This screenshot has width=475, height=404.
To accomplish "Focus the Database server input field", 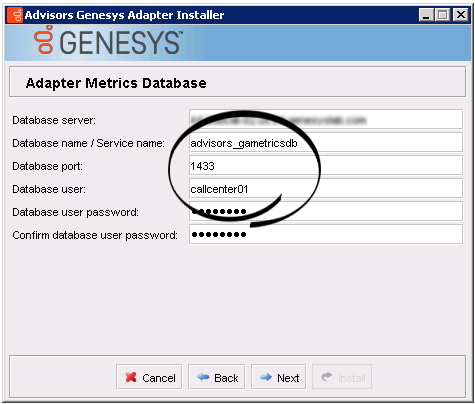I will coord(326,119).
